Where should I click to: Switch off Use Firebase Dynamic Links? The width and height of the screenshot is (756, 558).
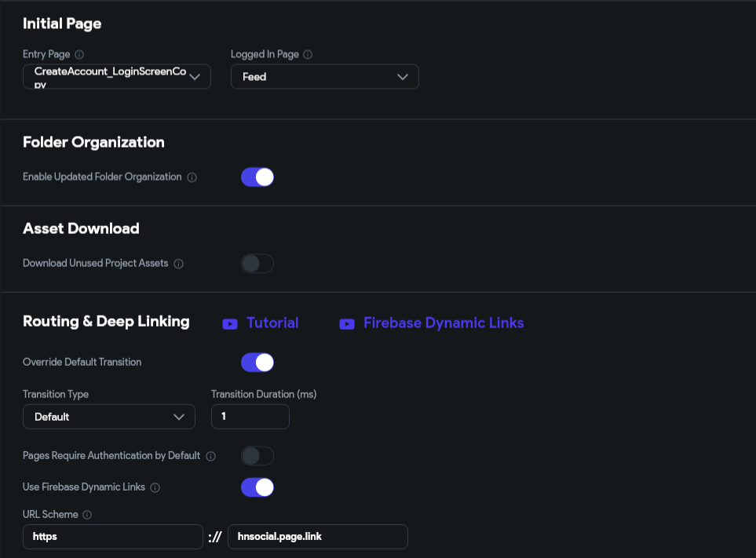coord(257,487)
